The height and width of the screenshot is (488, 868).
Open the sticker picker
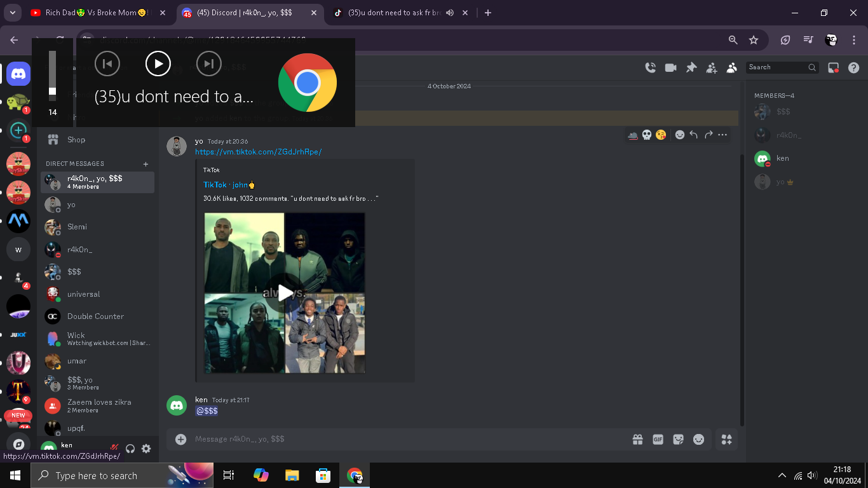[678, 439]
